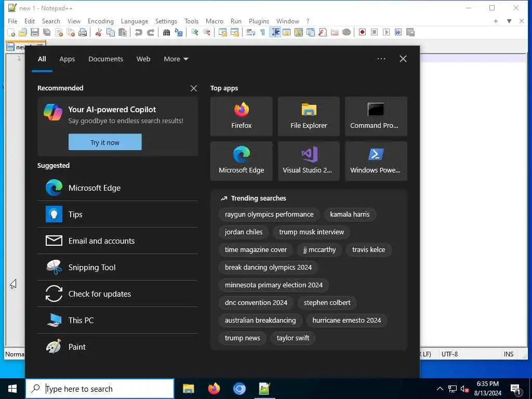Screen dimensions: 532x399
Task: Open the Plugins menu
Action: click(259, 21)
